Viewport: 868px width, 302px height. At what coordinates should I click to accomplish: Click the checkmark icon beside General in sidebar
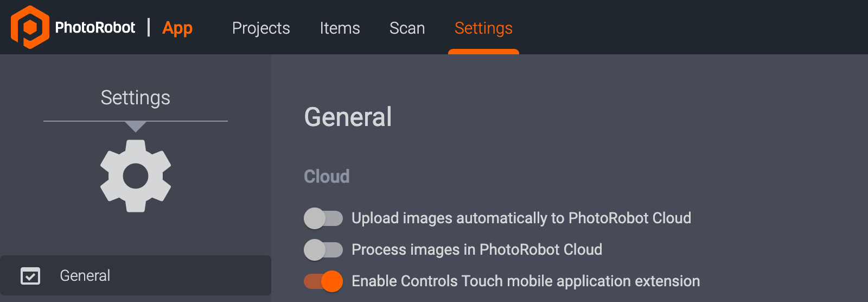click(x=30, y=276)
